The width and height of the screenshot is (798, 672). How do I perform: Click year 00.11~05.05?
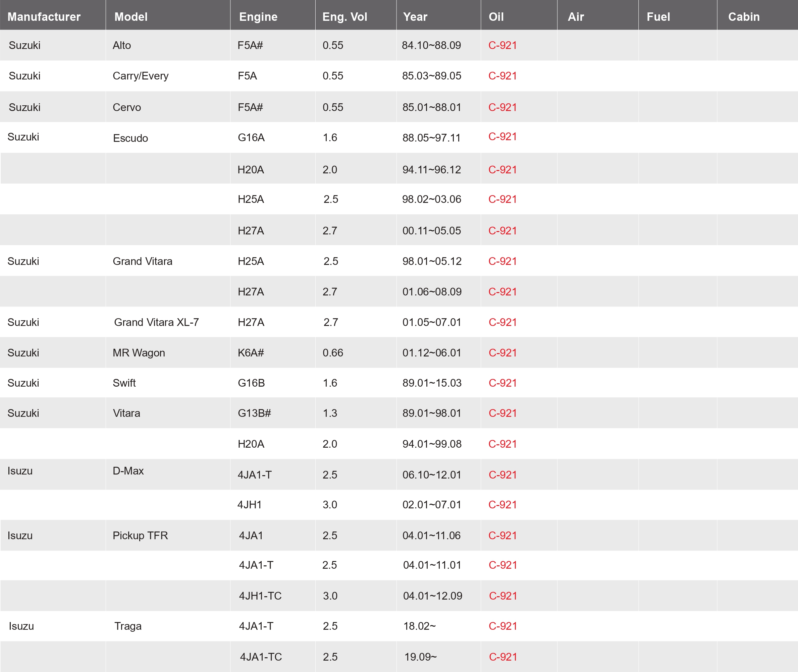431,230
